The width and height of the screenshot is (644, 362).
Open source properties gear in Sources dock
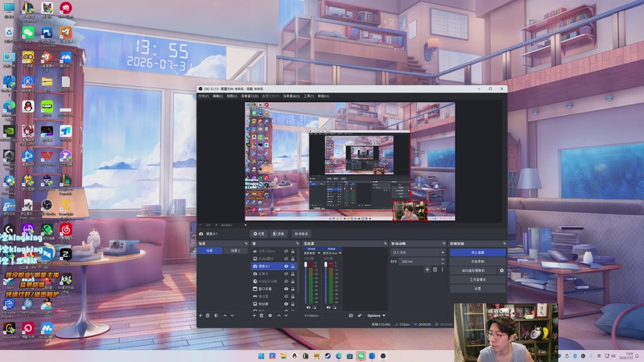[x=270, y=315]
